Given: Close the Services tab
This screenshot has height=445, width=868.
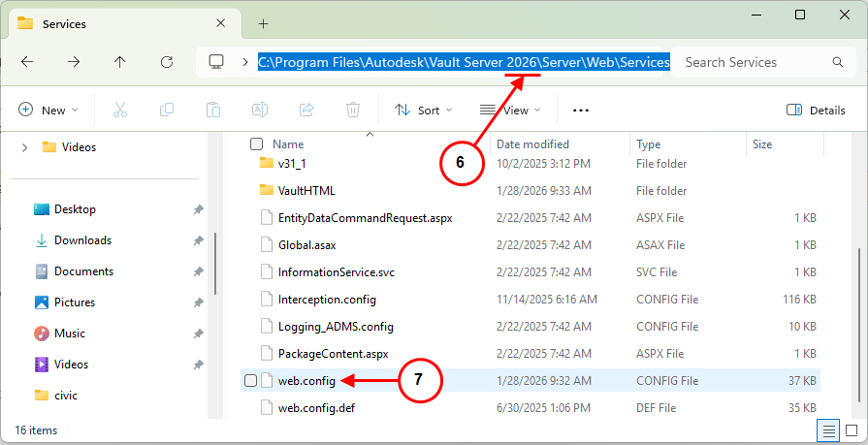Looking at the screenshot, I should (220, 23).
